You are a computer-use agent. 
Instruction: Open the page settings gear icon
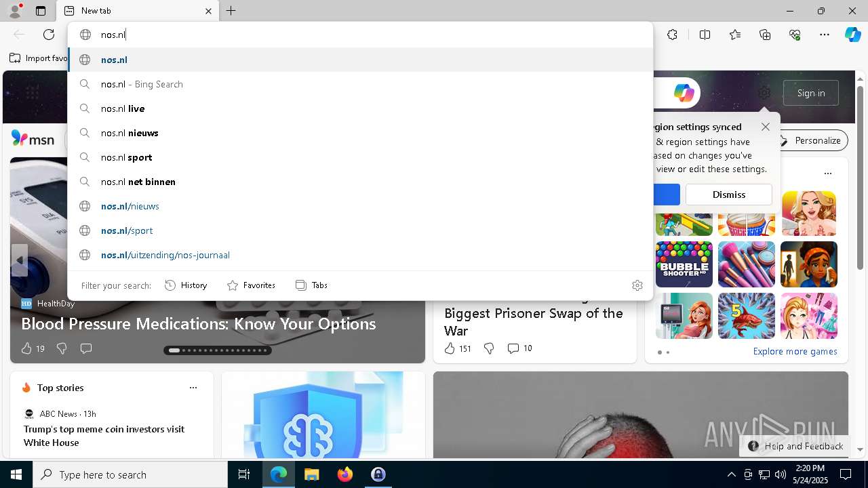(764, 93)
